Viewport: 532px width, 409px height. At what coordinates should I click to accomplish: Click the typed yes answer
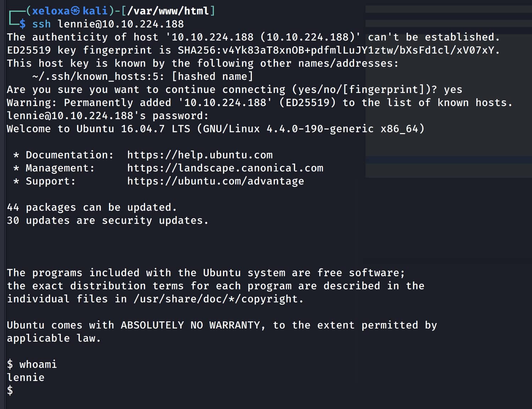tap(453, 90)
